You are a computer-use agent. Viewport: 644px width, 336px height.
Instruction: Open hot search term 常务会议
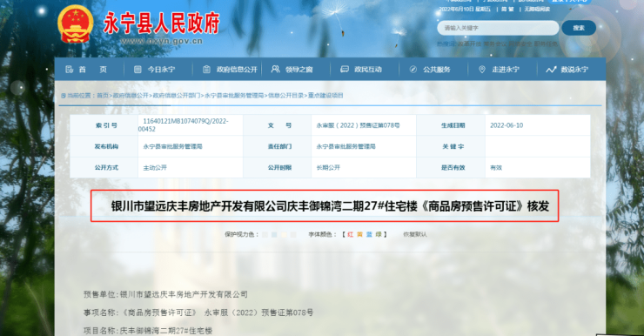495,44
